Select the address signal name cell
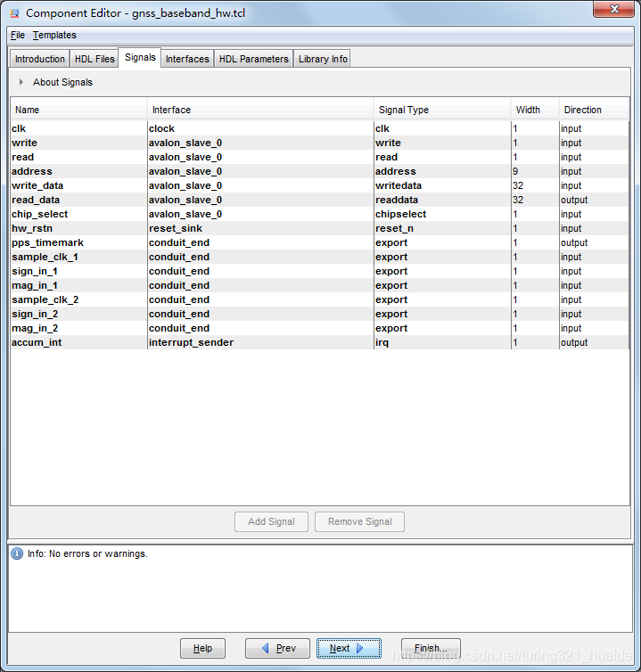This screenshot has height=672, width=641. [x=78, y=171]
